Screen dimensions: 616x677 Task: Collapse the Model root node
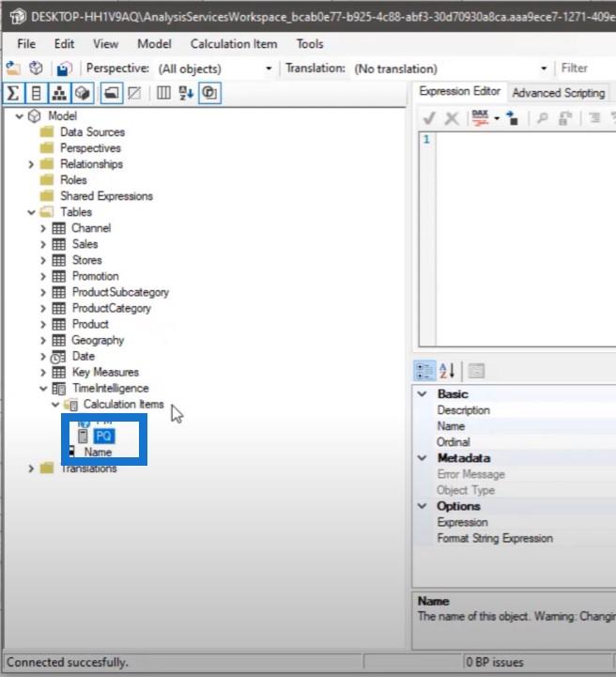19,116
